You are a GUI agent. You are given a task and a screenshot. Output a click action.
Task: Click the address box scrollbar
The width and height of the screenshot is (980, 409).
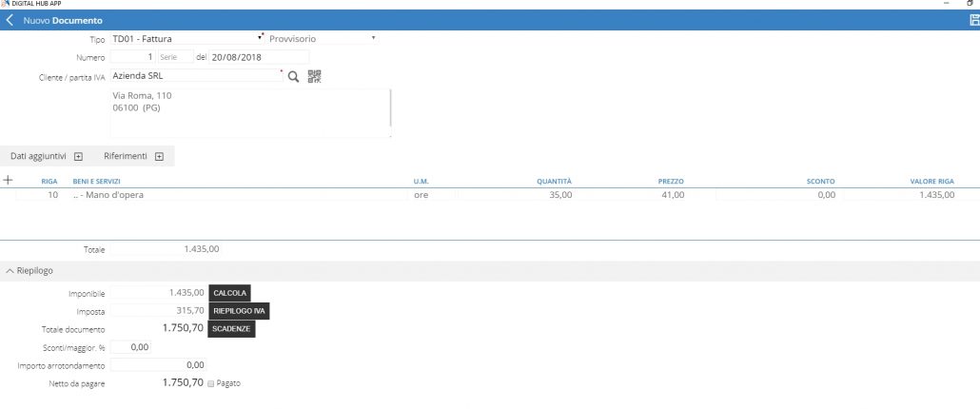[391, 107]
